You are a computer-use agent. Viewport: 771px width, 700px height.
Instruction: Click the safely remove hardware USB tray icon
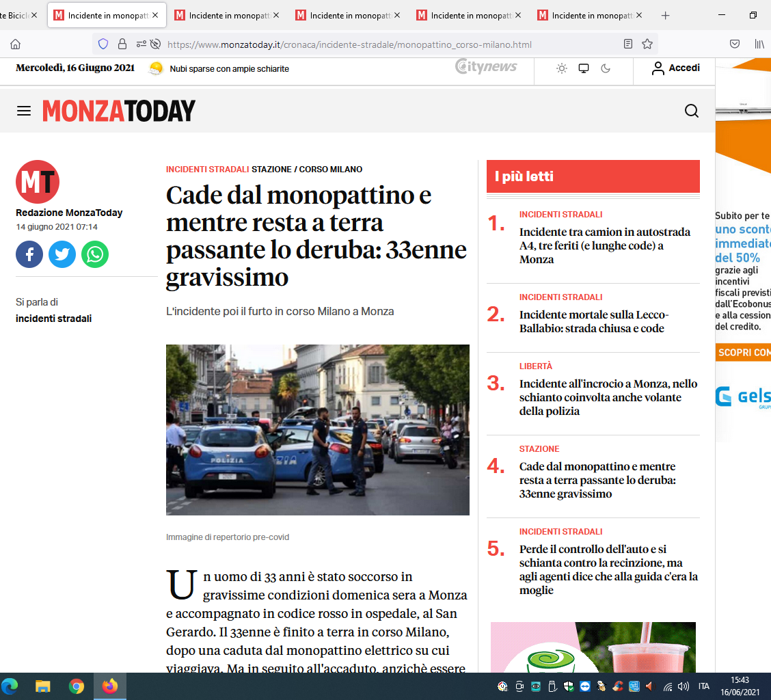coord(552,686)
